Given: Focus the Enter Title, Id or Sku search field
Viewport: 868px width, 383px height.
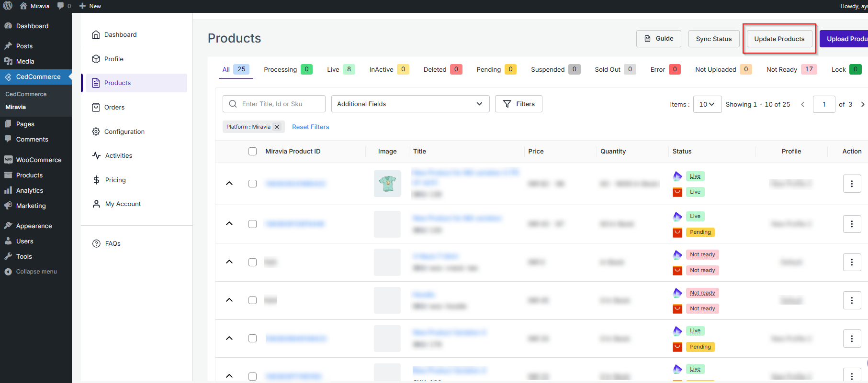Looking at the screenshot, I should [x=274, y=104].
